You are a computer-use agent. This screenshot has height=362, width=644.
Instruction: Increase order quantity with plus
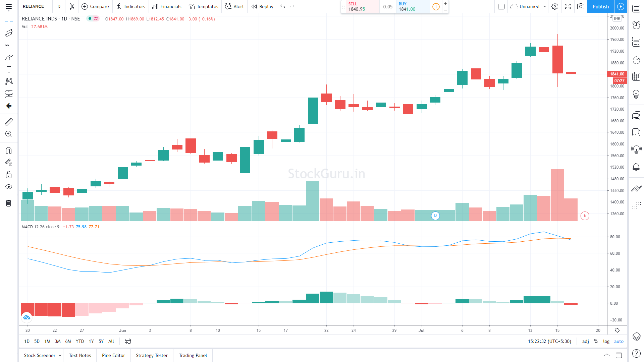tap(445, 4)
